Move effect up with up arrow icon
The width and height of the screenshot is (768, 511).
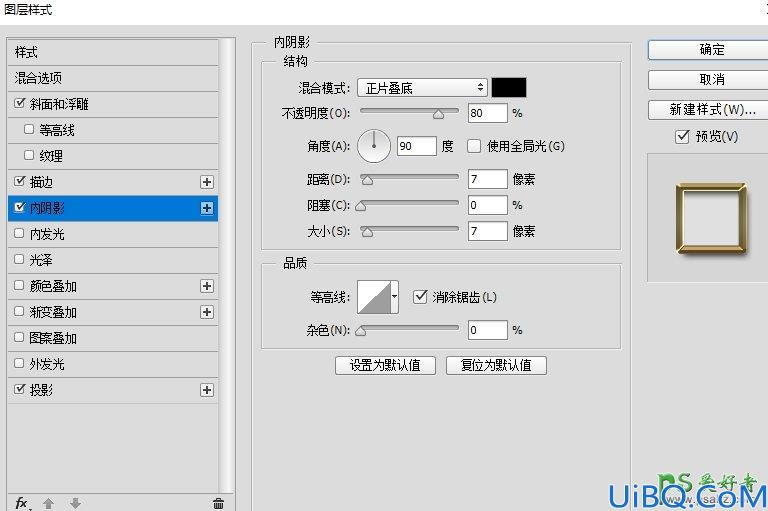coord(48,503)
